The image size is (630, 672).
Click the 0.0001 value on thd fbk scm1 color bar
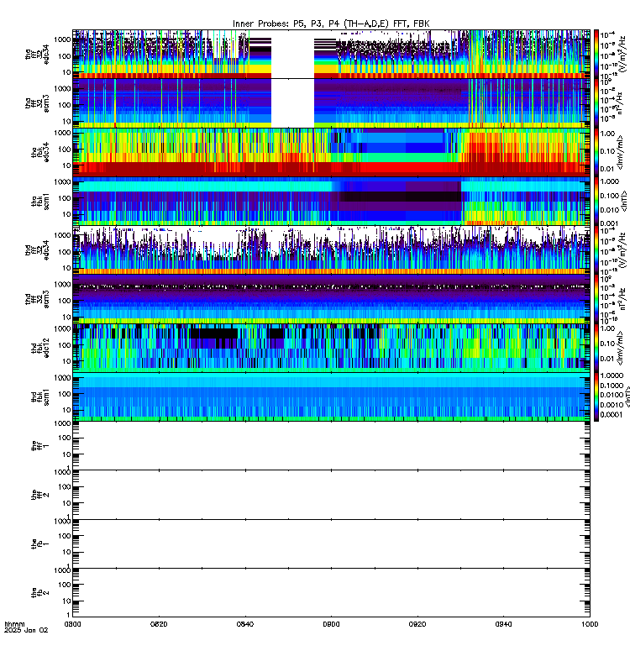[x=611, y=414]
